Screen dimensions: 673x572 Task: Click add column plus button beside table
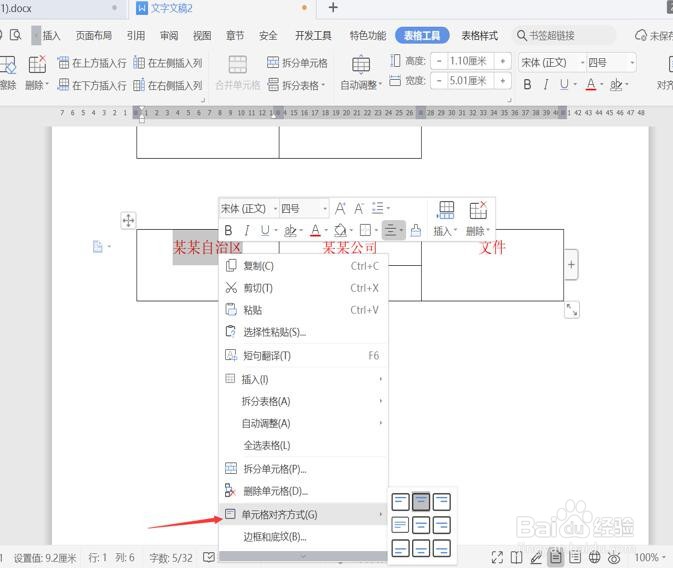(571, 264)
